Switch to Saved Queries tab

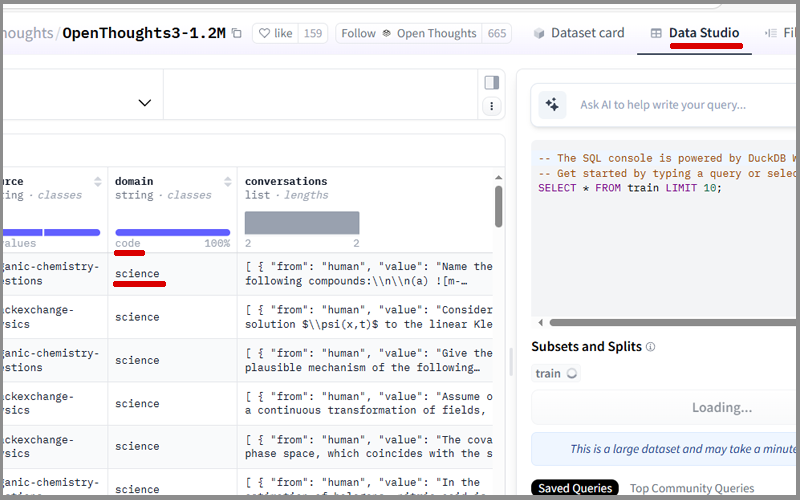click(575, 488)
